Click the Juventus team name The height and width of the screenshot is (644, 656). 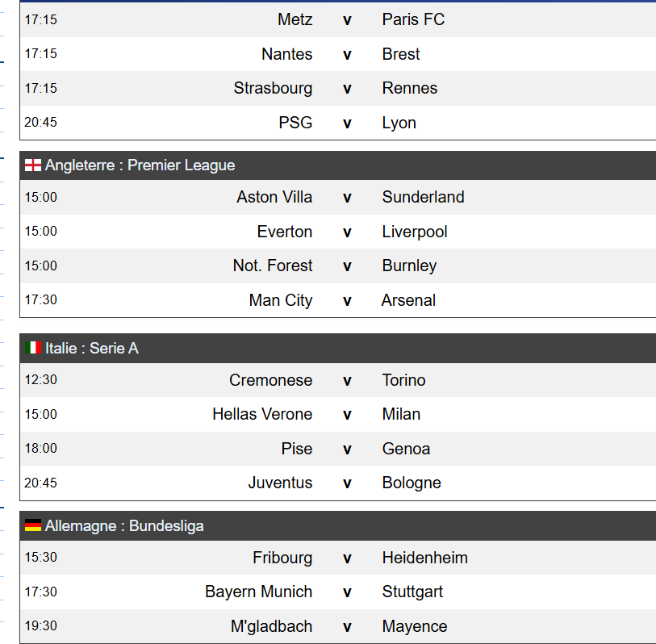280,483
